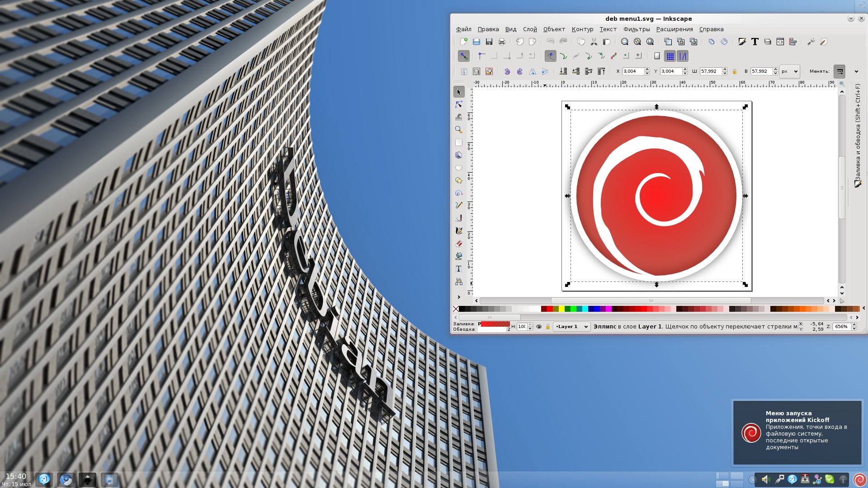
Task: Open Inkscape preferences wrench icon
Action: pyautogui.click(x=811, y=42)
